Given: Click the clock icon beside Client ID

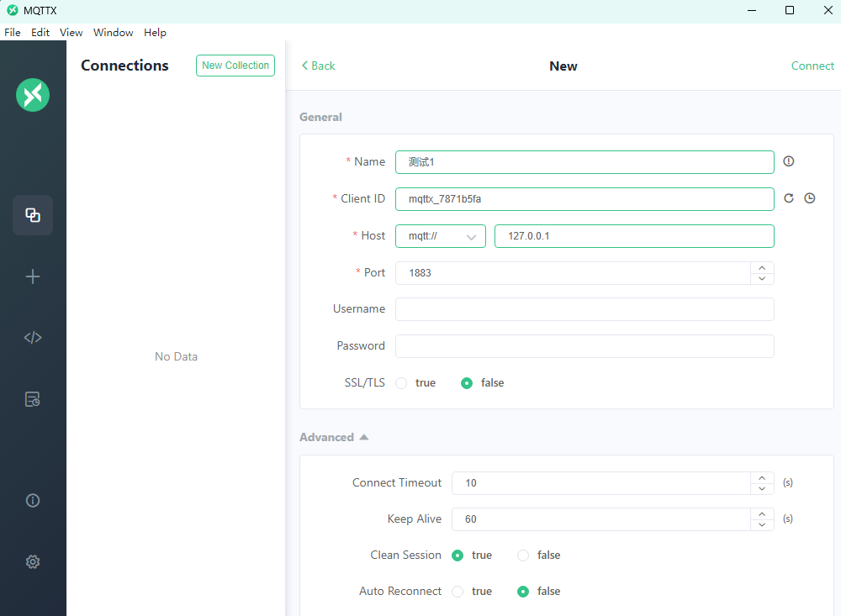Looking at the screenshot, I should coord(810,198).
